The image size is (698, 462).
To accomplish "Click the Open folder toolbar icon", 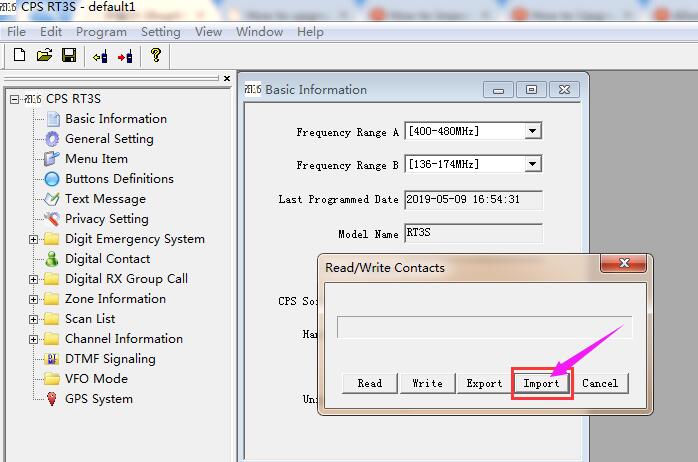I will click(44, 56).
